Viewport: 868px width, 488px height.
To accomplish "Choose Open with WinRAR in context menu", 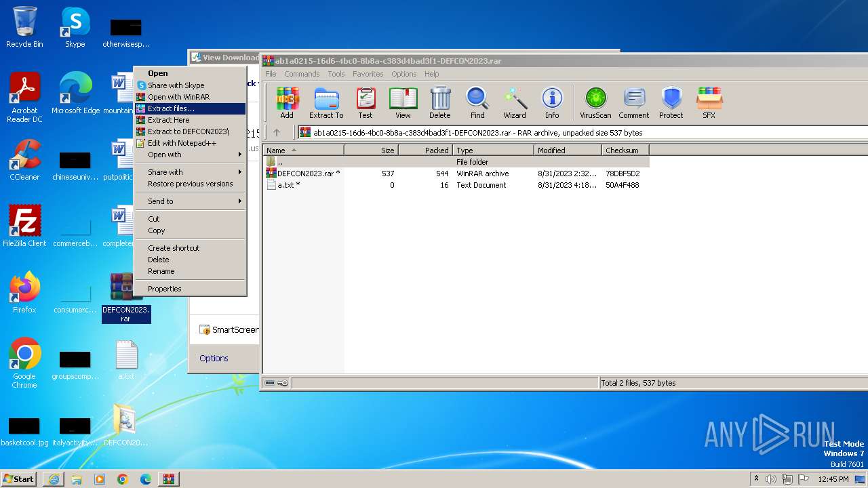I will 190,97.
